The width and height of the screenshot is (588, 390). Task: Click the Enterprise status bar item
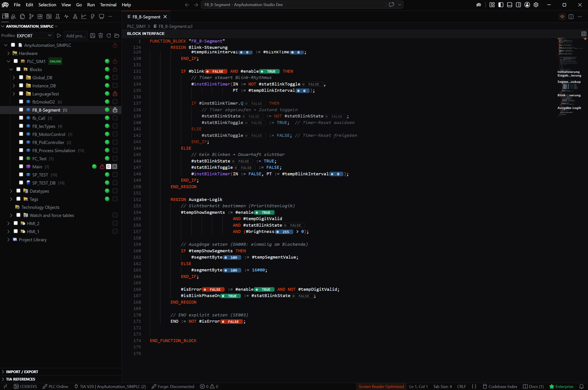coord(561,386)
